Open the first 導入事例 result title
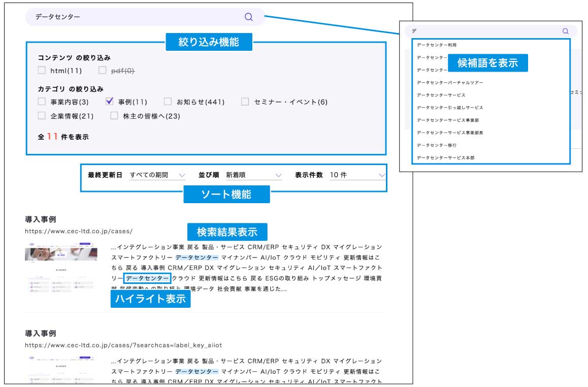This screenshot has width=588, height=387. (x=41, y=219)
